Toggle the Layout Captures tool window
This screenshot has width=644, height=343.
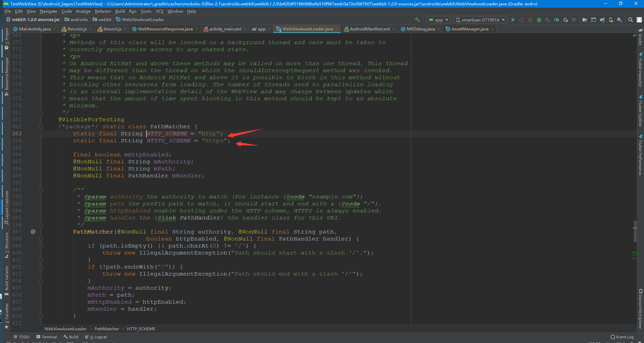[6, 207]
